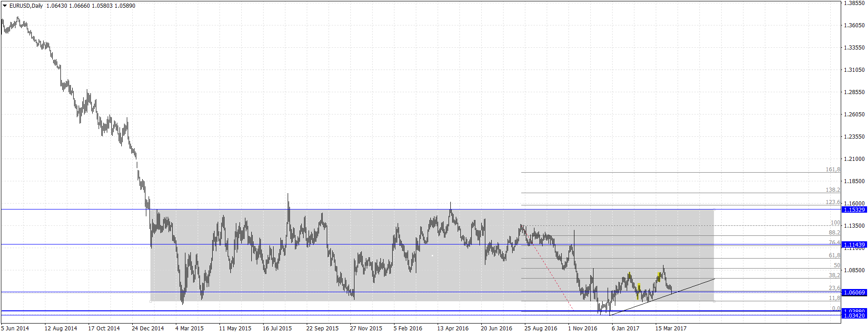
Task: Click the 11,8 Fibonacci level label
Action: [x=834, y=298]
